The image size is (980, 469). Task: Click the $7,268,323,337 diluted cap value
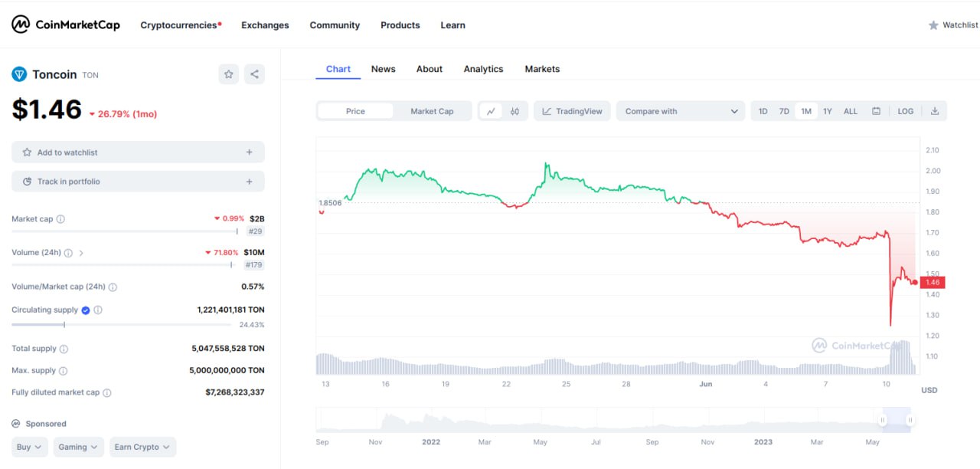coord(235,392)
